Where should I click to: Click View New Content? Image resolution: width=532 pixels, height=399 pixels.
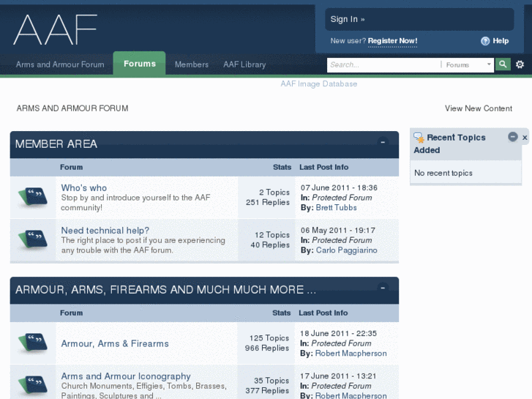tap(479, 108)
